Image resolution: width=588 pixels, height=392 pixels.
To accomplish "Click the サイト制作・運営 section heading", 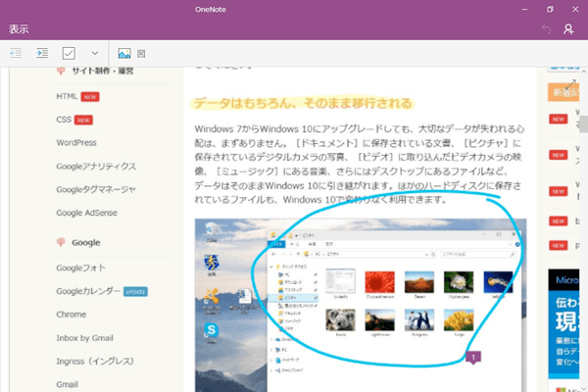I will click(103, 71).
